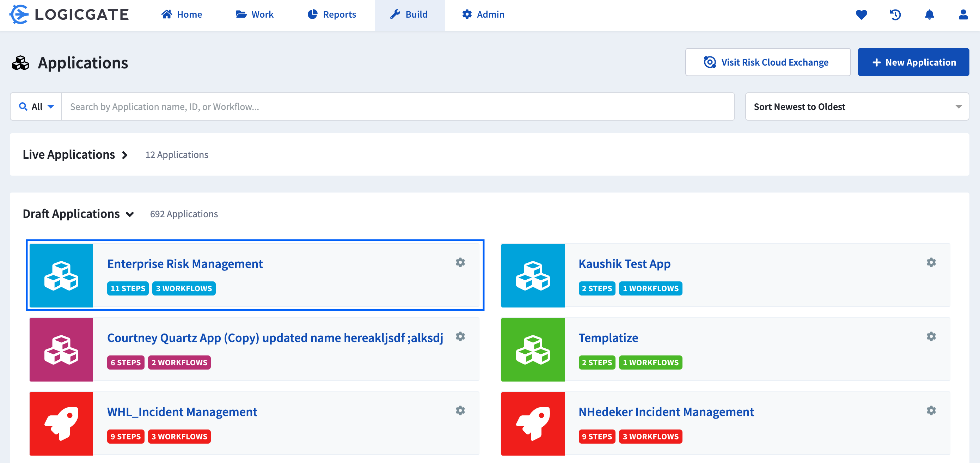Click the Enterprise Risk Management cubes thumbnail

[61, 275]
